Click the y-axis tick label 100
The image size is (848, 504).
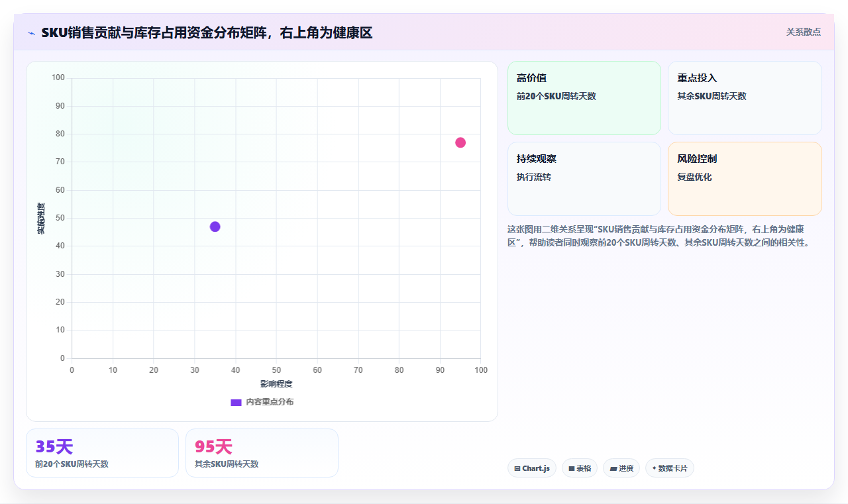58,78
